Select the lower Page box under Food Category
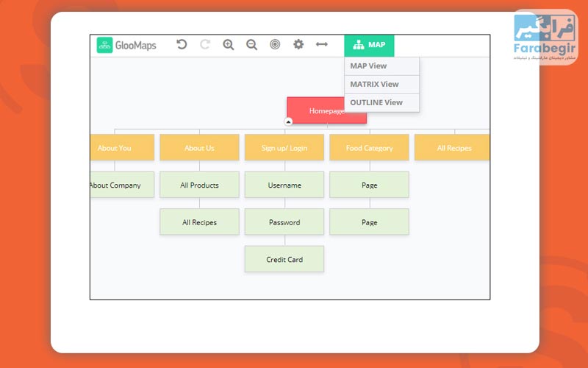This screenshot has width=588, height=368. tap(370, 222)
